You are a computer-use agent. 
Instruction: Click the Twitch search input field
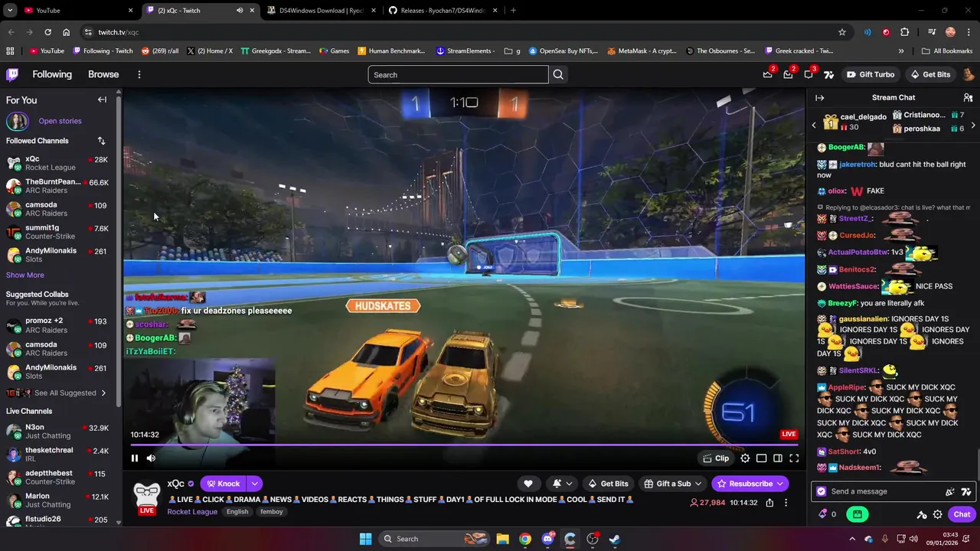point(458,74)
